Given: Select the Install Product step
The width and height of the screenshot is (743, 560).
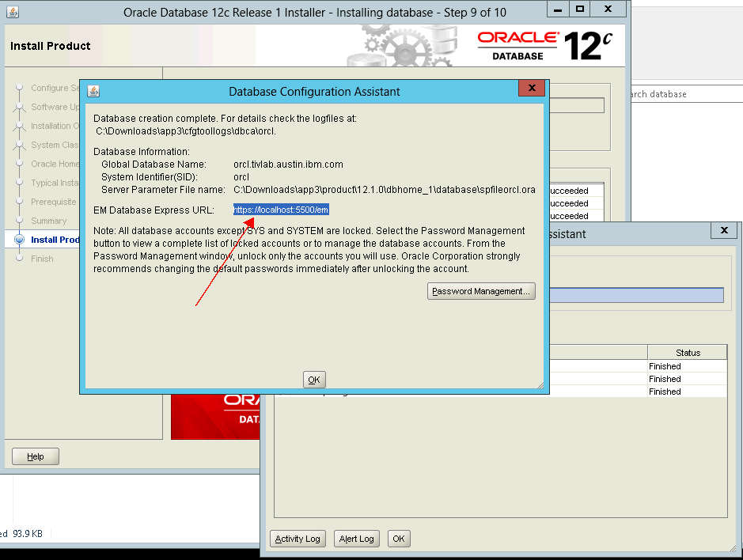Looking at the screenshot, I should tap(55, 240).
